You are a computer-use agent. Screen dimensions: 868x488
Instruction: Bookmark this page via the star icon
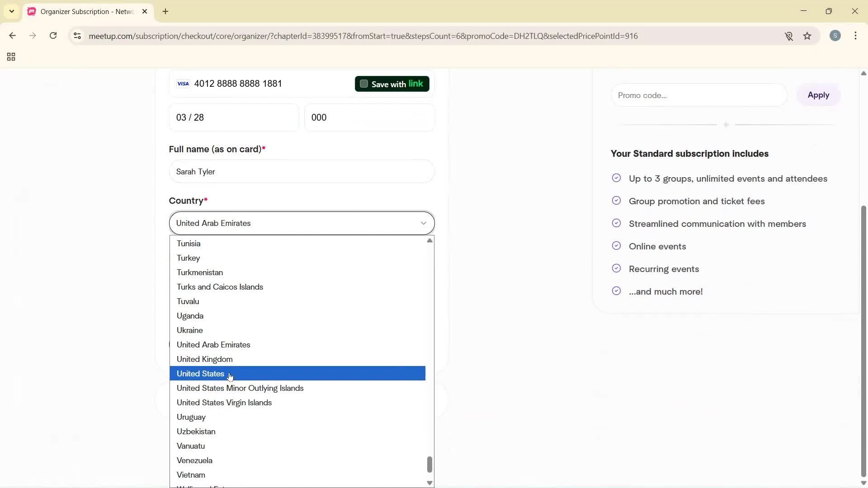807,36
